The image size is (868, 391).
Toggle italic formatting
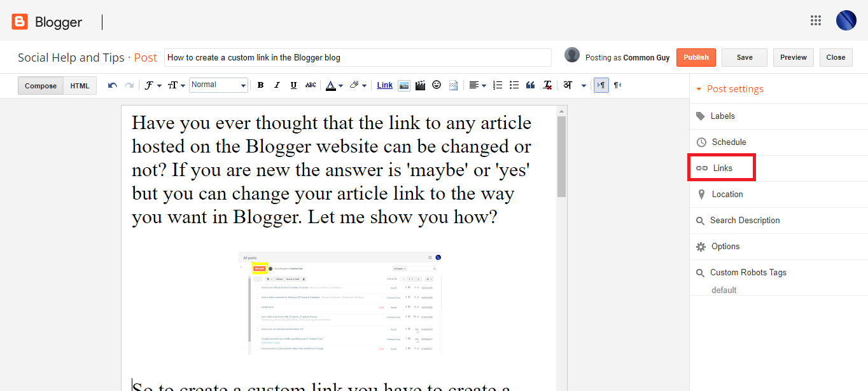277,85
